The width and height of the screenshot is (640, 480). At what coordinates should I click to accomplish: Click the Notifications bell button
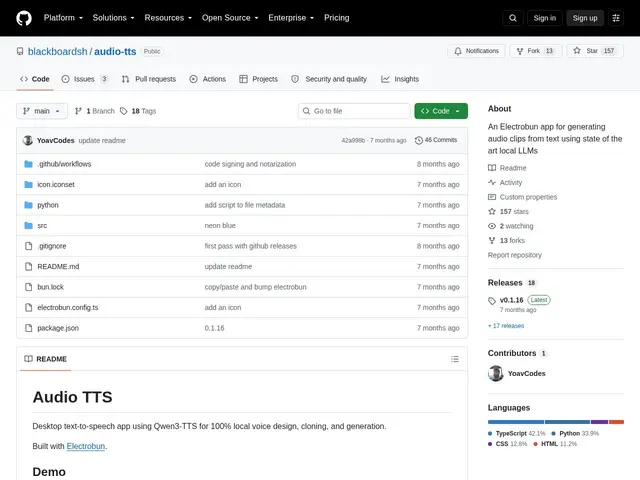point(476,51)
